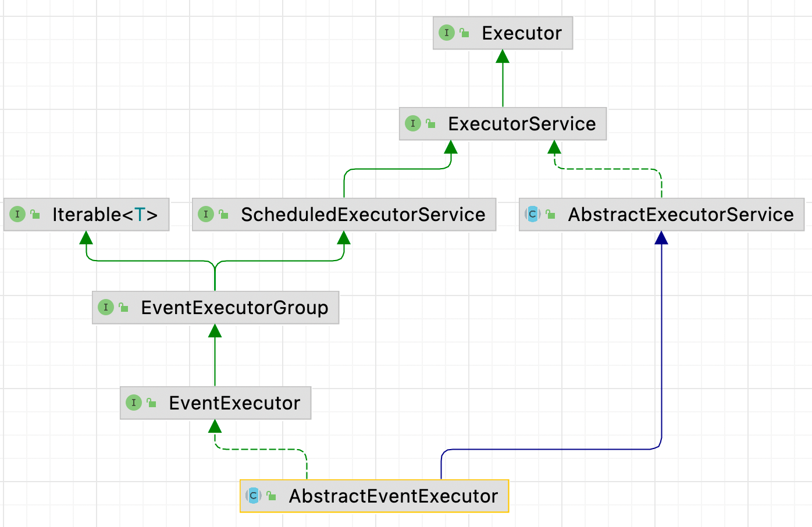Click the interface icon on the Executor node
This screenshot has height=527, width=812.
pyautogui.click(x=446, y=33)
